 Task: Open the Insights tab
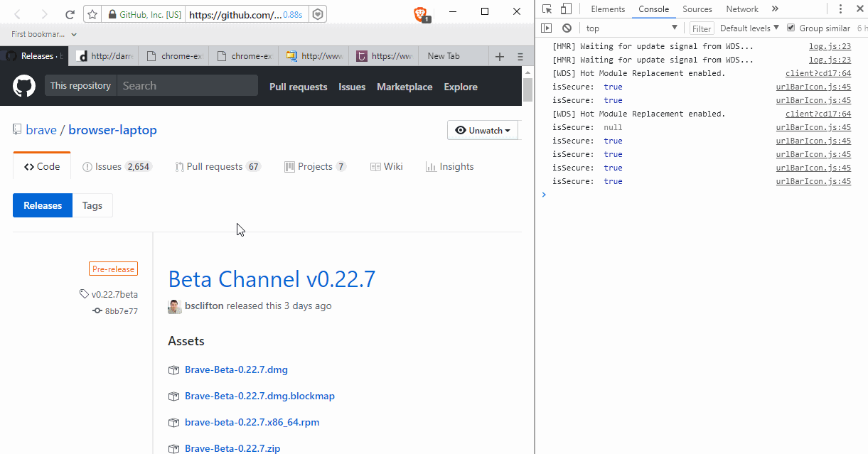[x=449, y=166]
